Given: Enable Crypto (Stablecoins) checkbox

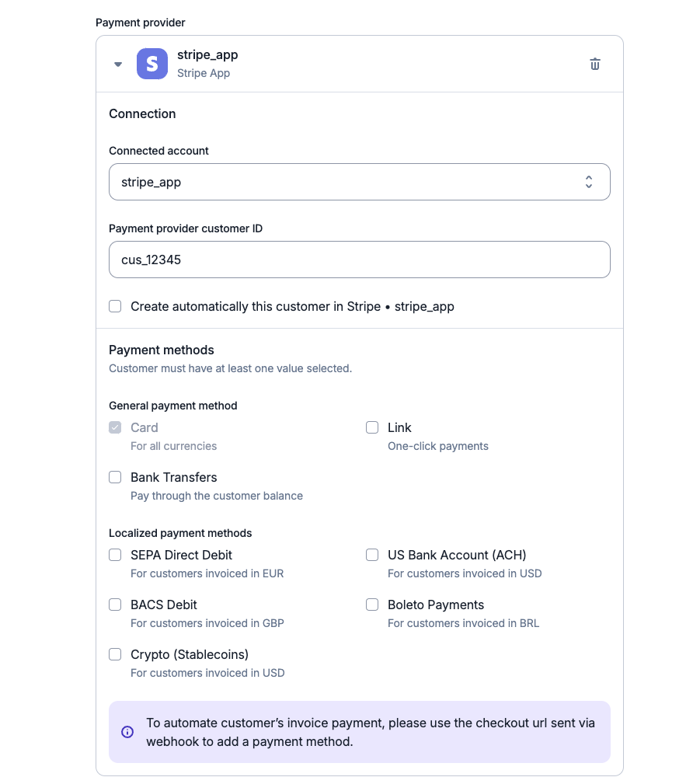Looking at the screenshot, I should point(115,654).
